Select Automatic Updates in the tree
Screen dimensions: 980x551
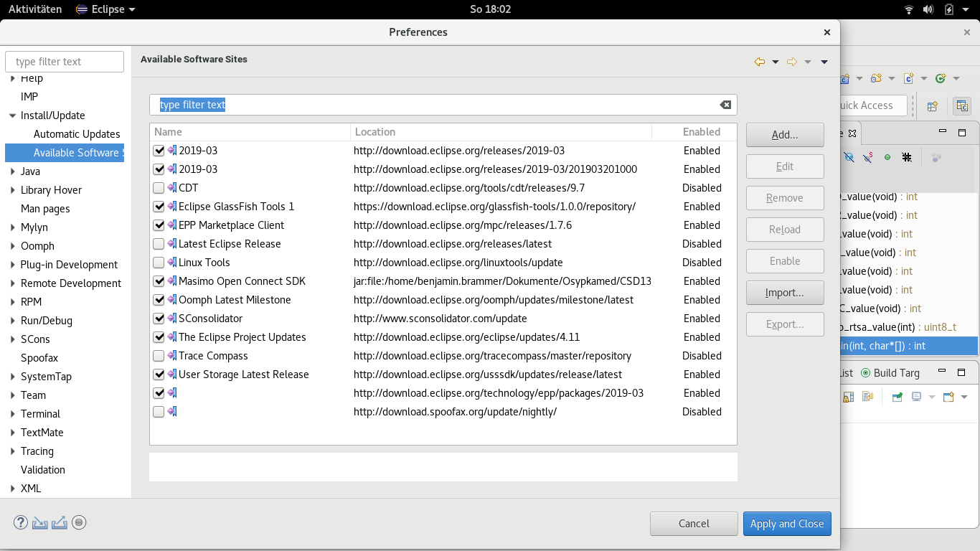77,134
